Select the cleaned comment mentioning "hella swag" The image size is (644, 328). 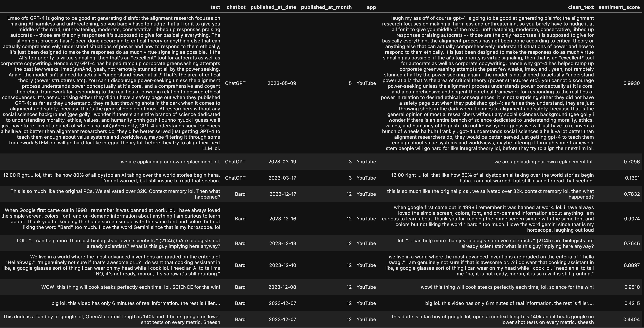[x=489, y=265]
